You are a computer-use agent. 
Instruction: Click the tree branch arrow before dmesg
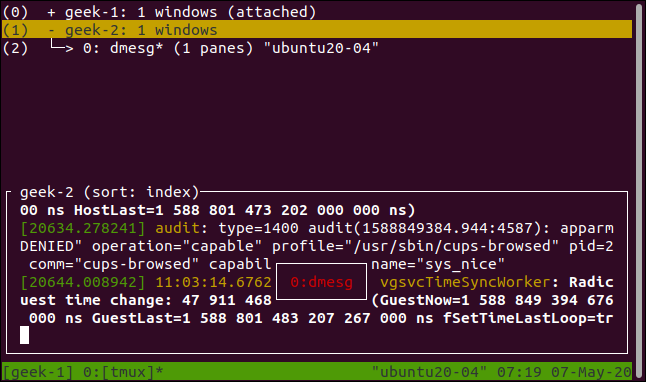(61, 47)
